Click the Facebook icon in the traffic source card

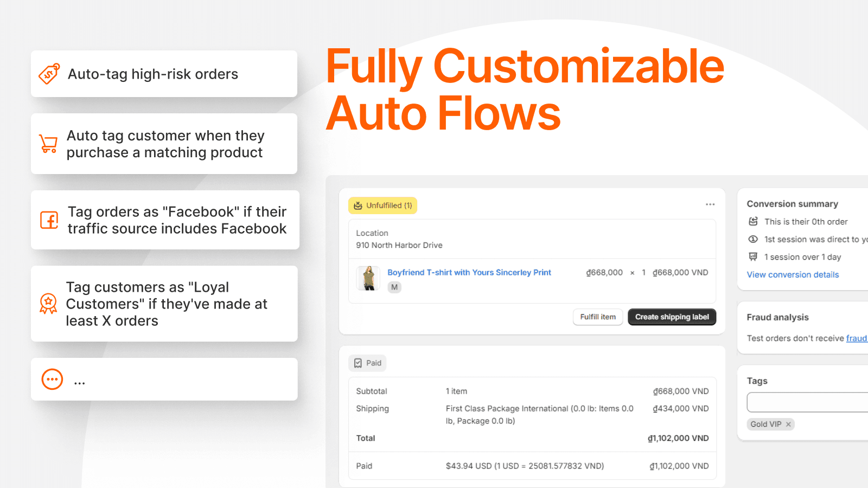coord(49,220)
